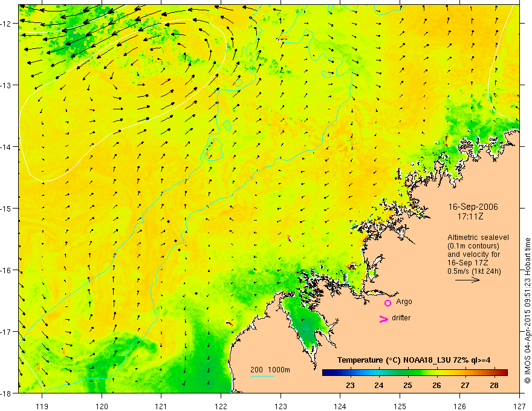The height and width of the screenshot is (411, 532).
Task: Click the longitude axis label '124'
Action: [340, 406]
